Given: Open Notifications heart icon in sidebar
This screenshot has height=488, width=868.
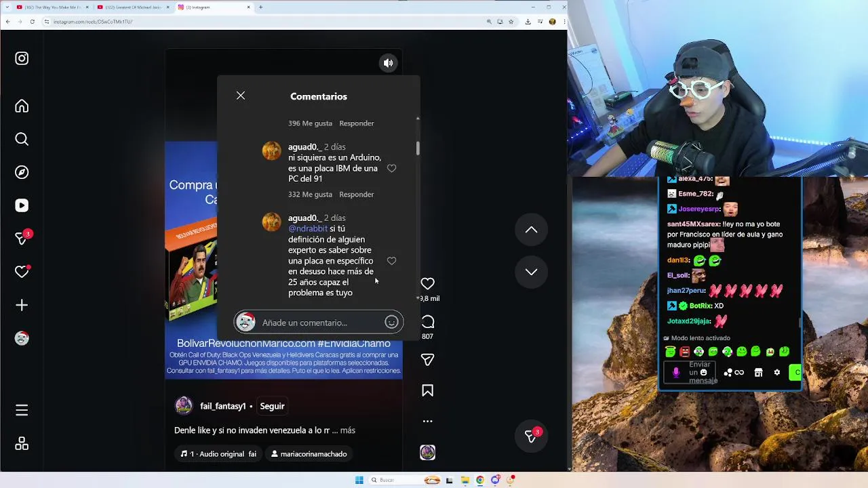Looking at the screenshot, I should click(x=22, y=272).
